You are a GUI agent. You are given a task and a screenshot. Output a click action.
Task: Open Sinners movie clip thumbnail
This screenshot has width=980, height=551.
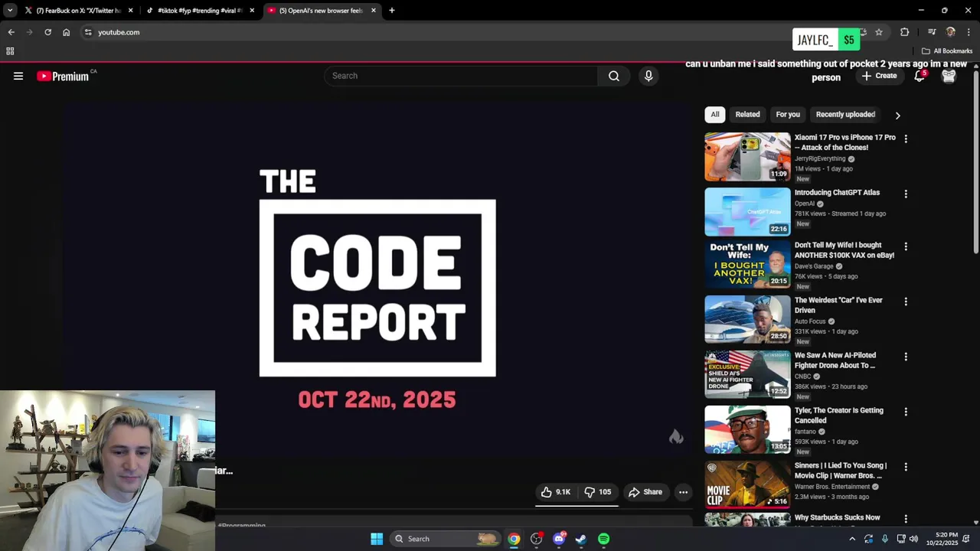pyautogui.click(x=747, y=484)
